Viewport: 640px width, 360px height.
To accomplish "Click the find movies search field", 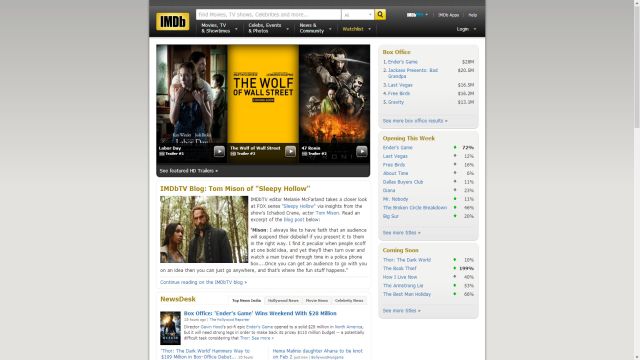I will tap(268, 15).
